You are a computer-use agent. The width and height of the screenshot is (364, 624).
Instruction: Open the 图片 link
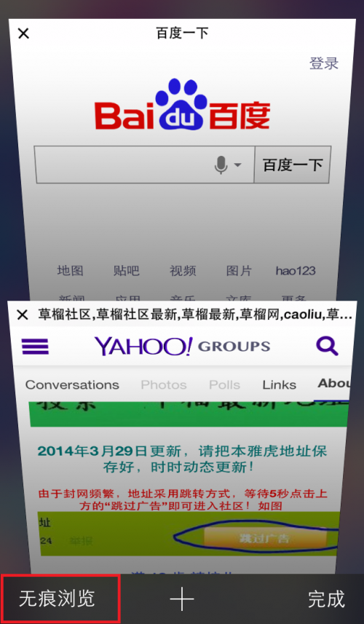click(239, 271)
